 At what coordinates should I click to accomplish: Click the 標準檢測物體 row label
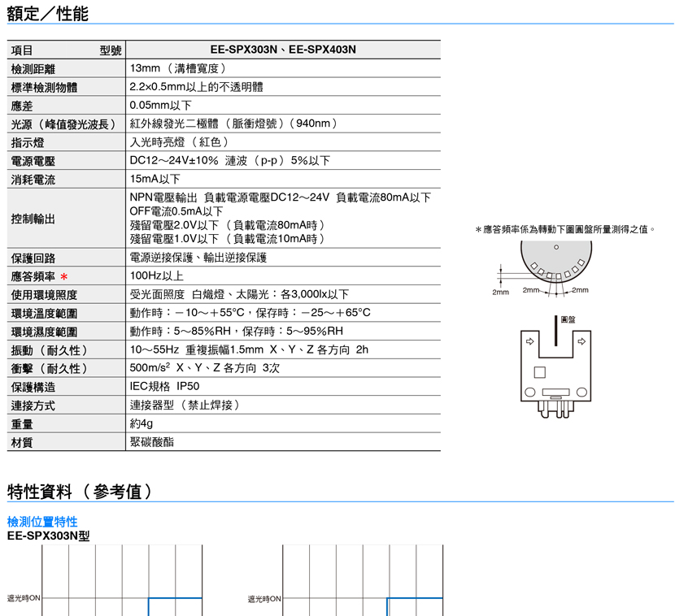[x=44, y=87]
